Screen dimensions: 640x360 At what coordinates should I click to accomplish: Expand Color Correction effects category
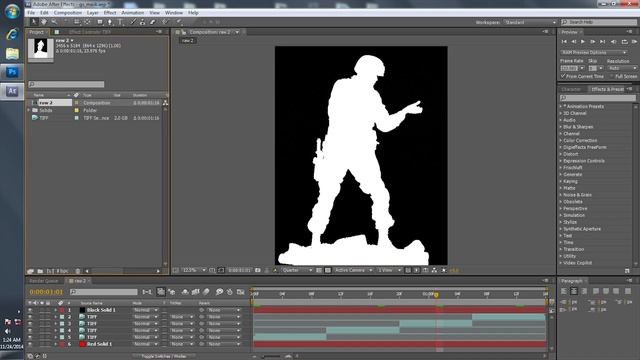coord(561,140)
